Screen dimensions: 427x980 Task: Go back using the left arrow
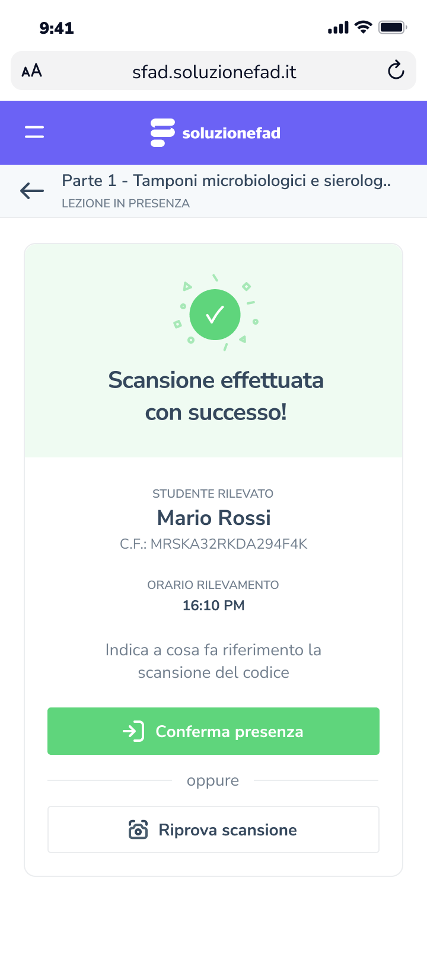[32, 191]
